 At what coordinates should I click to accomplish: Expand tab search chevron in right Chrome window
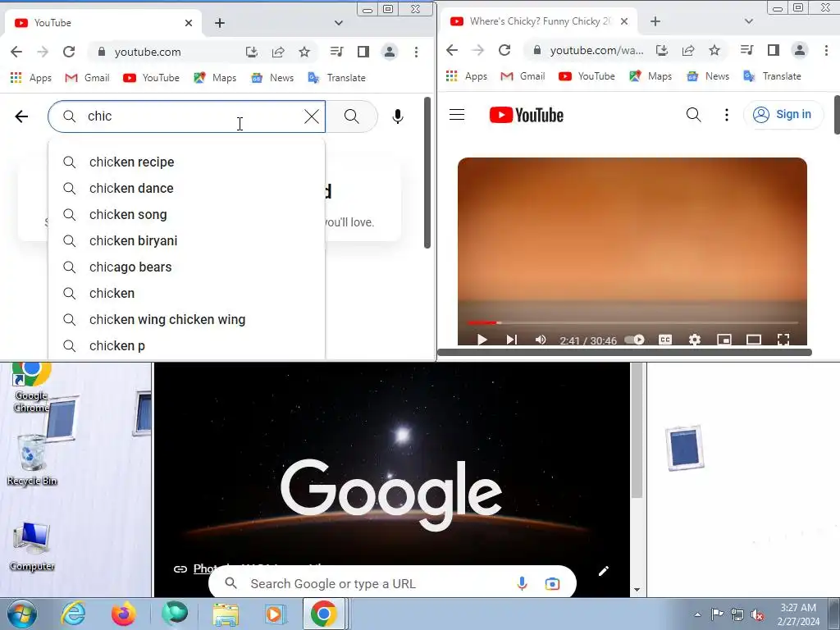[x=749, y=21]
